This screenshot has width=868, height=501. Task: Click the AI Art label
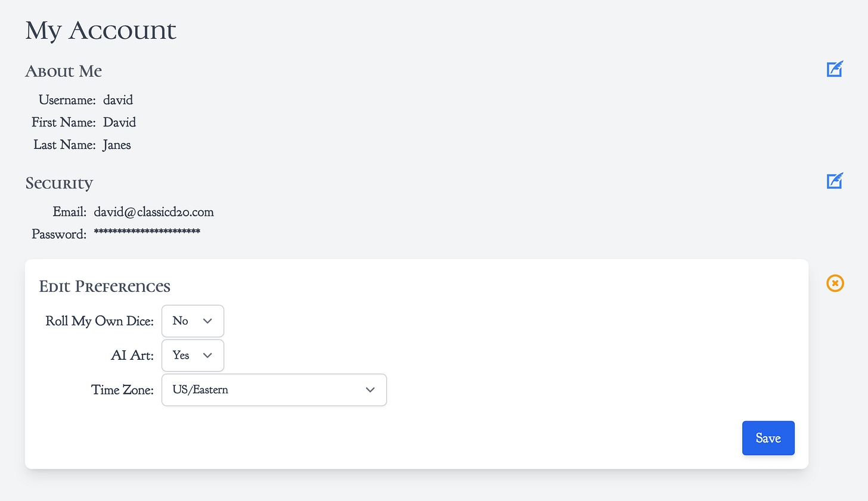[x=132, y=356]
